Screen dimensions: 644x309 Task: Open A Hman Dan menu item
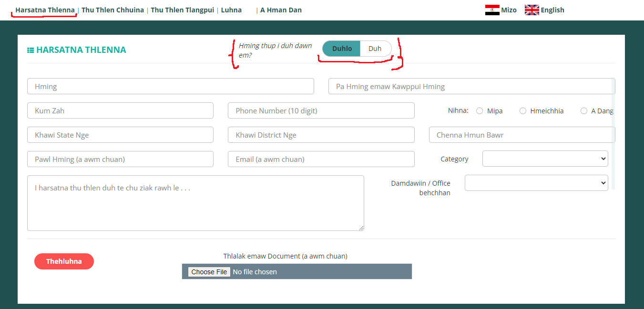tap(281, 10)
